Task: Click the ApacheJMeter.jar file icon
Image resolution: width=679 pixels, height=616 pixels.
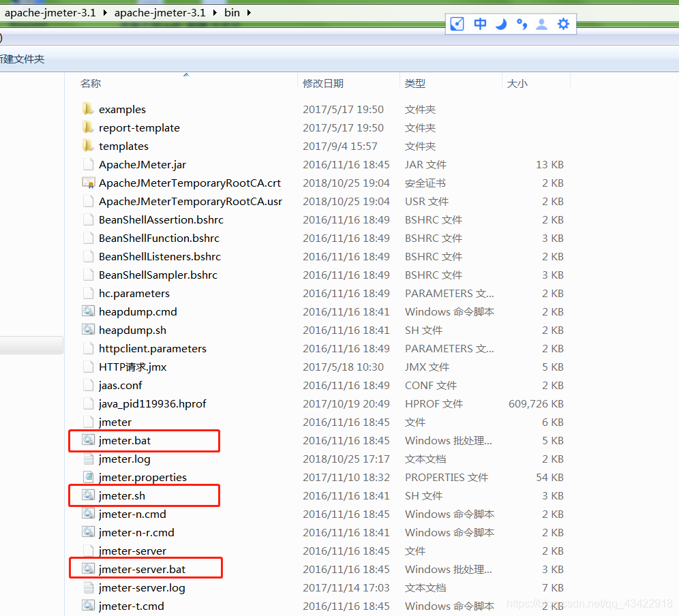Action: [x=88, y=164]
